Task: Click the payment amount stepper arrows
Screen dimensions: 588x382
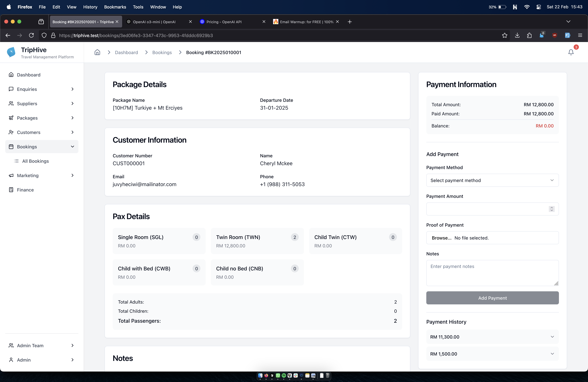Action: (x=551, y=209)
